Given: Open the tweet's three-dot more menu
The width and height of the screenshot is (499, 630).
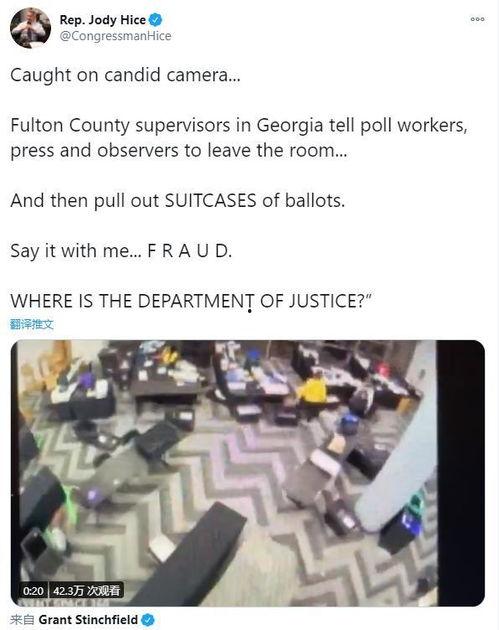Looking at the screenshot, I should click(477, 19).
